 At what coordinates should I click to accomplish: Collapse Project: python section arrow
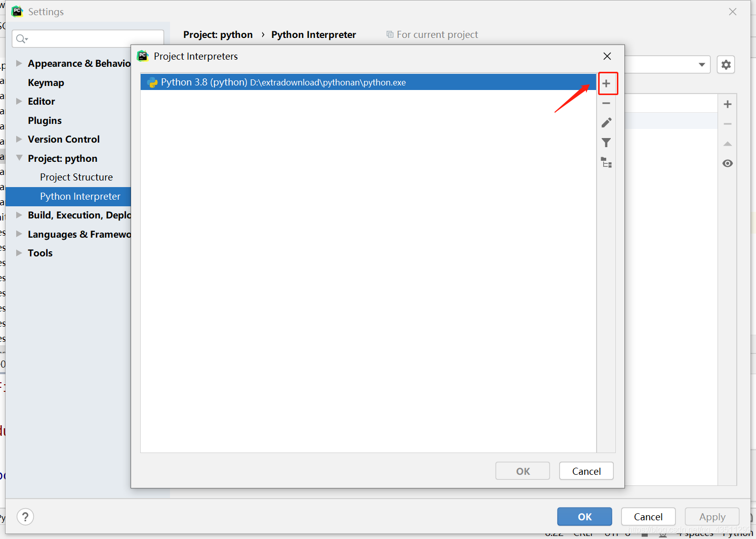point(19,158)
